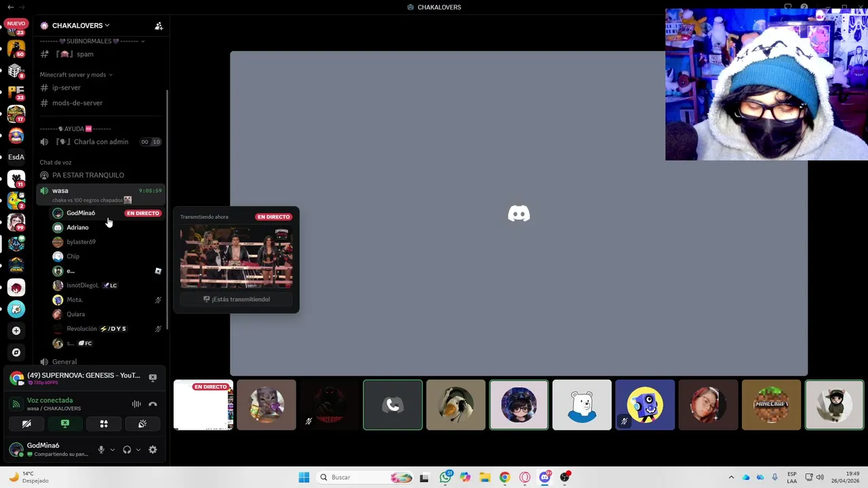Toggle noise suppression waveform icon
The image size is (868, 488).
[x=136, y=404]
